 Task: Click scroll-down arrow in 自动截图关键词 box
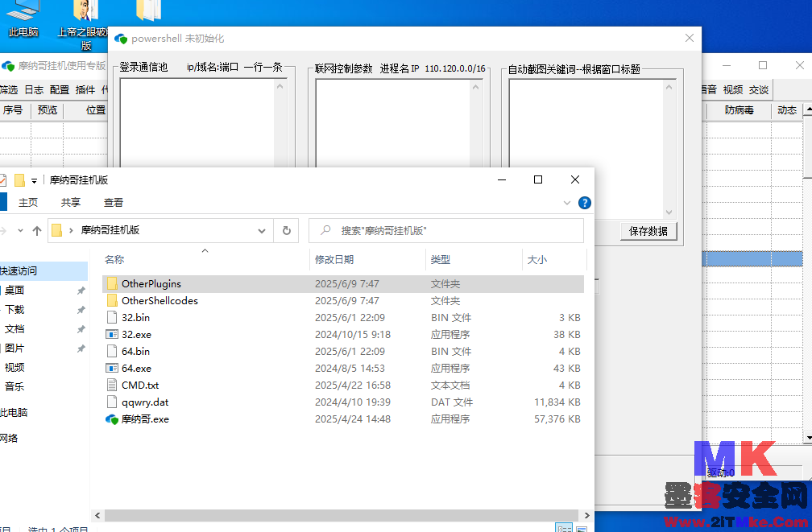tap(669, 212)
